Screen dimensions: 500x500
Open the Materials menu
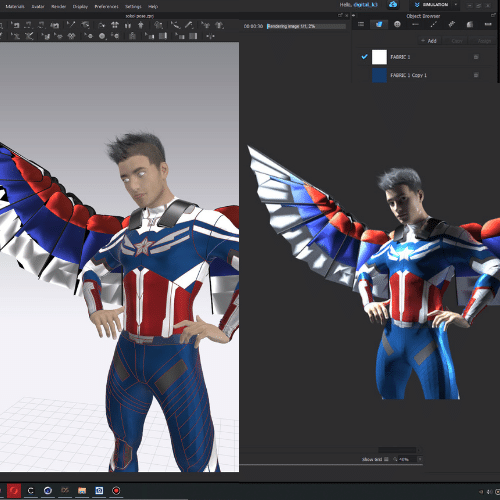pos(15,6)
